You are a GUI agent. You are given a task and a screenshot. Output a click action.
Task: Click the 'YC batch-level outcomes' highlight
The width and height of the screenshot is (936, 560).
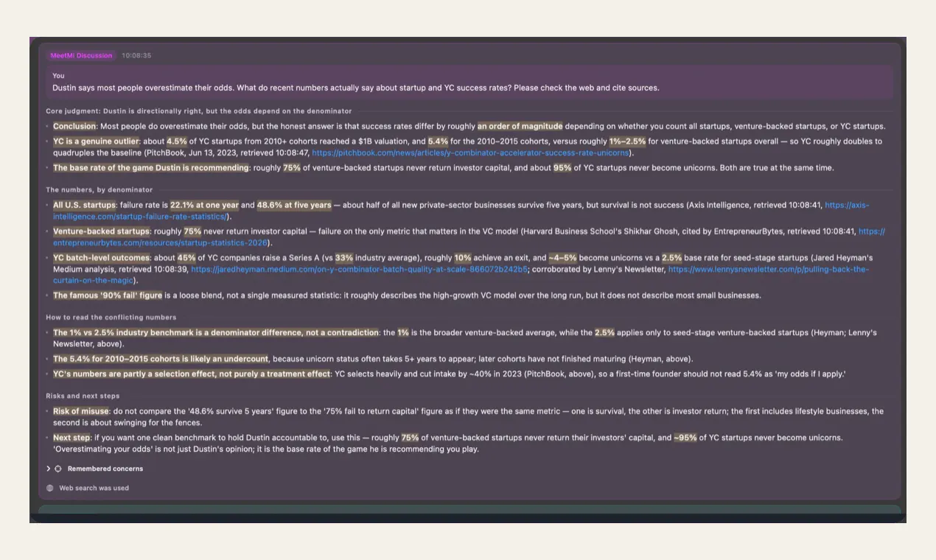coord(102,258)
